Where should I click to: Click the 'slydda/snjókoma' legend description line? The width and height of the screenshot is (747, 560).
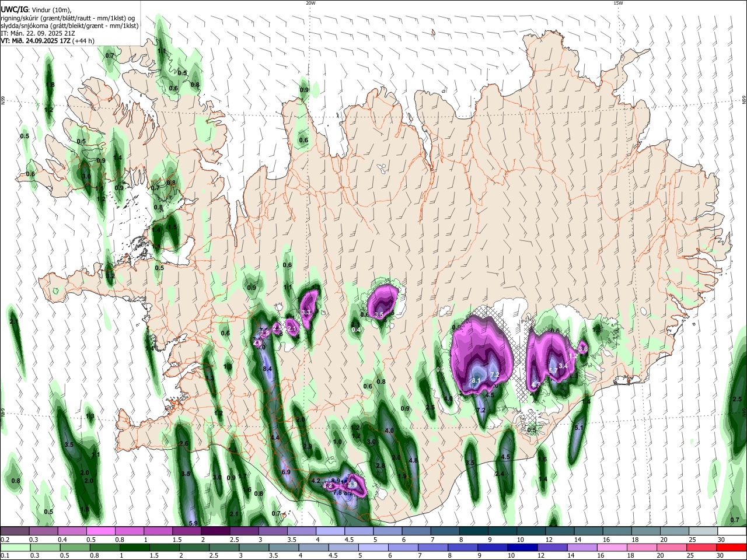point(69,26)
